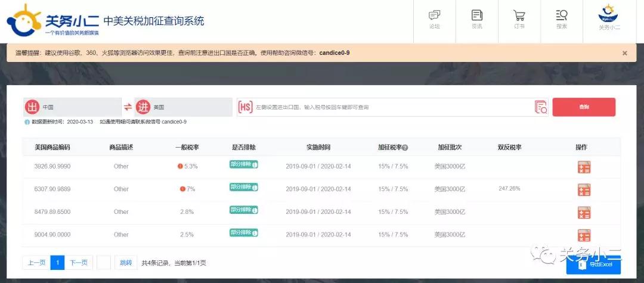Click the 是否排除 column header
Viewport: 644px width, 283px height.
(x=243, y=147)
